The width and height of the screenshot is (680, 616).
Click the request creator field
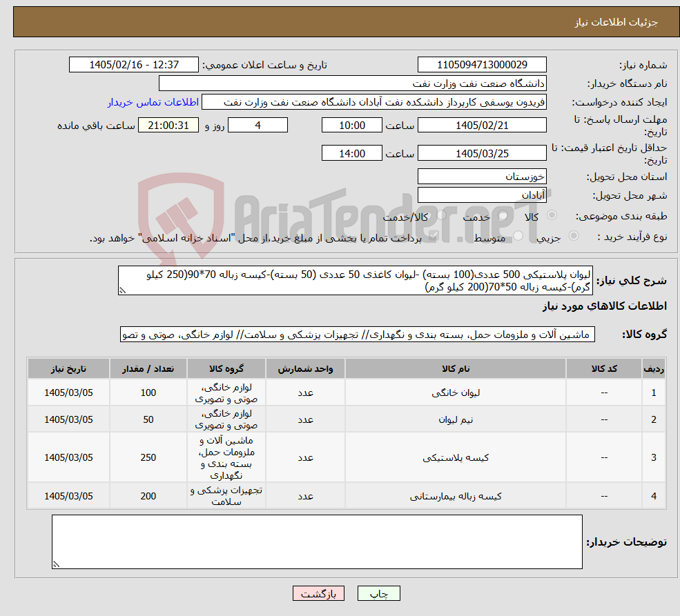pos(373,102)
